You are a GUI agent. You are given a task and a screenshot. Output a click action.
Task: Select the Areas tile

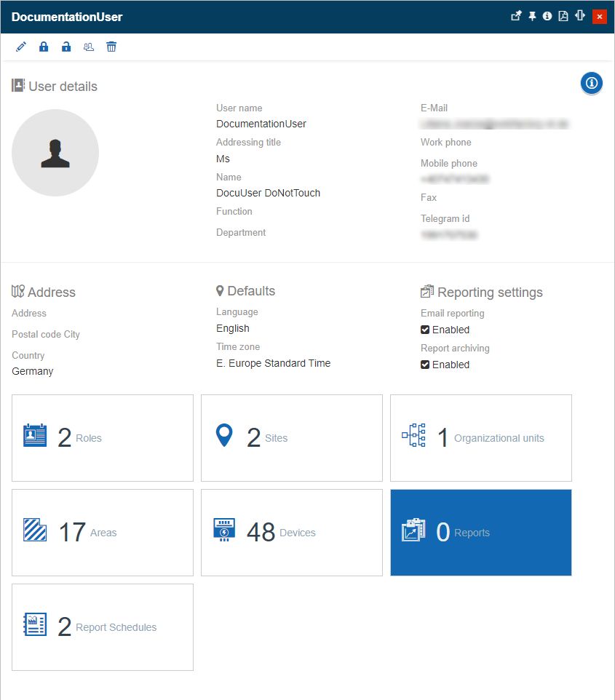click(x=103, y=533)
